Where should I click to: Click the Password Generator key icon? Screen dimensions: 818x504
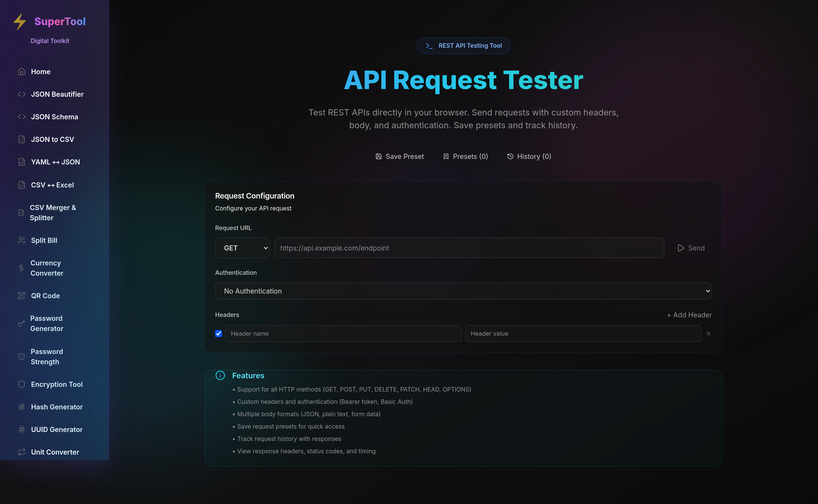(21, 323)
